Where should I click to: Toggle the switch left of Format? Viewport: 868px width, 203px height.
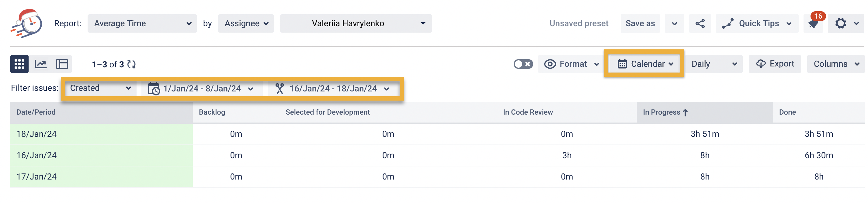pos(523,64)
